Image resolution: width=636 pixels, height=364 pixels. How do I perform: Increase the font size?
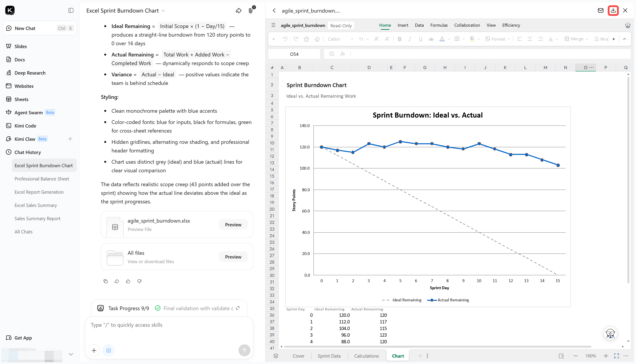[x=377, y=39]
